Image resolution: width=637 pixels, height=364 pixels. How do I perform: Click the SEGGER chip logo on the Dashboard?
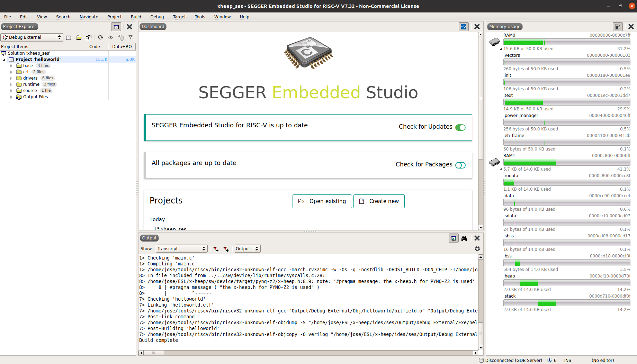point(308,53)
